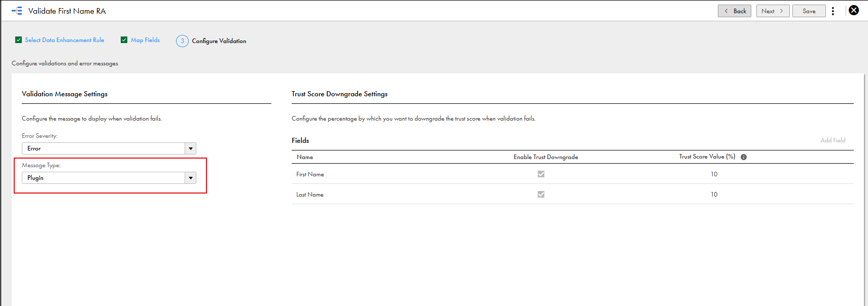The width and height of the screenshot is (868, 306).
Task: Click the Name column header
Action: tap(305, 157)
